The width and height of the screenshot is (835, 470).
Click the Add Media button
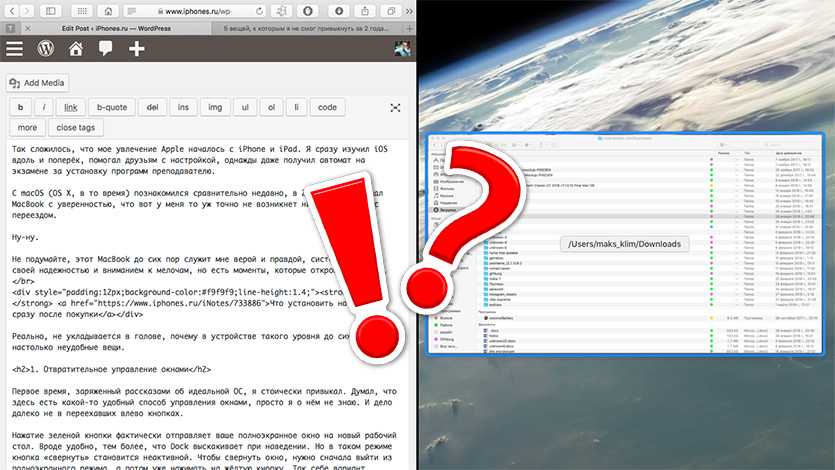38,83
